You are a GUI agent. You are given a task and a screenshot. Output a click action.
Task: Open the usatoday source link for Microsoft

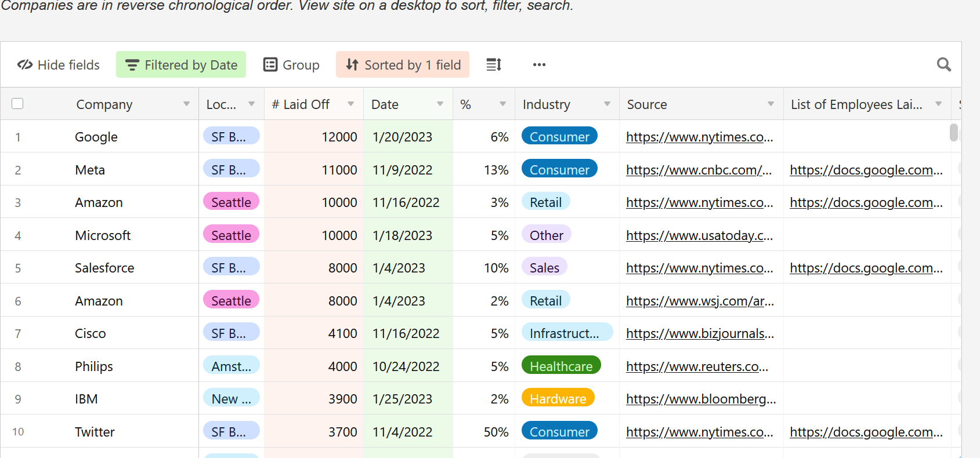pos(700,235)
